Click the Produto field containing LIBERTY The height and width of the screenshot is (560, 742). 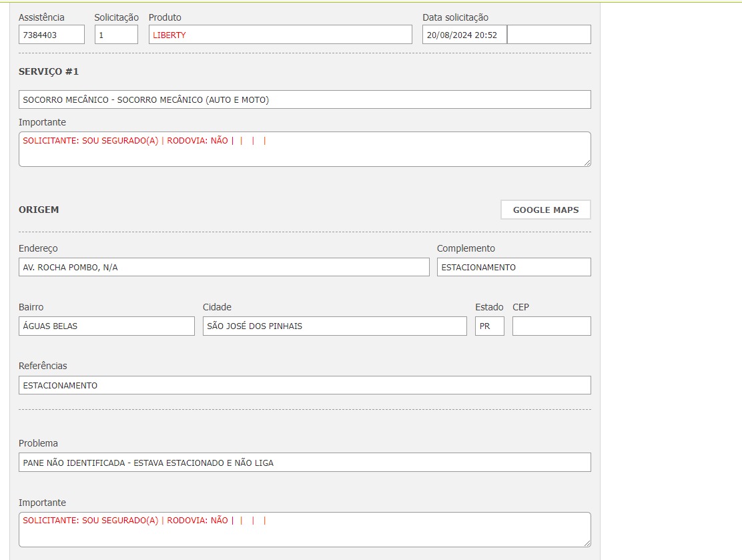[280, 35]
